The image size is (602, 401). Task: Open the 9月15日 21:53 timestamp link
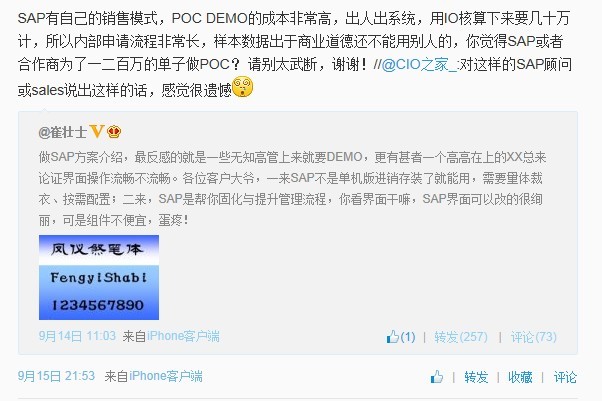tap(56, 376)
